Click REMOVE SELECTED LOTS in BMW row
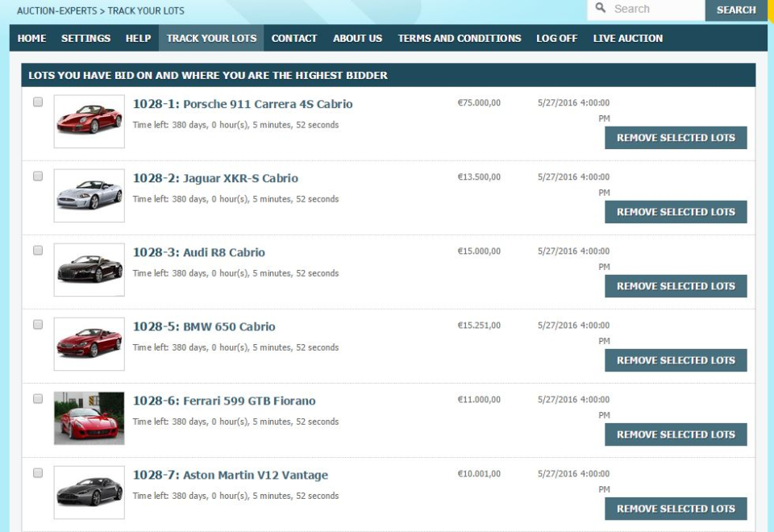 click(676, 360)
